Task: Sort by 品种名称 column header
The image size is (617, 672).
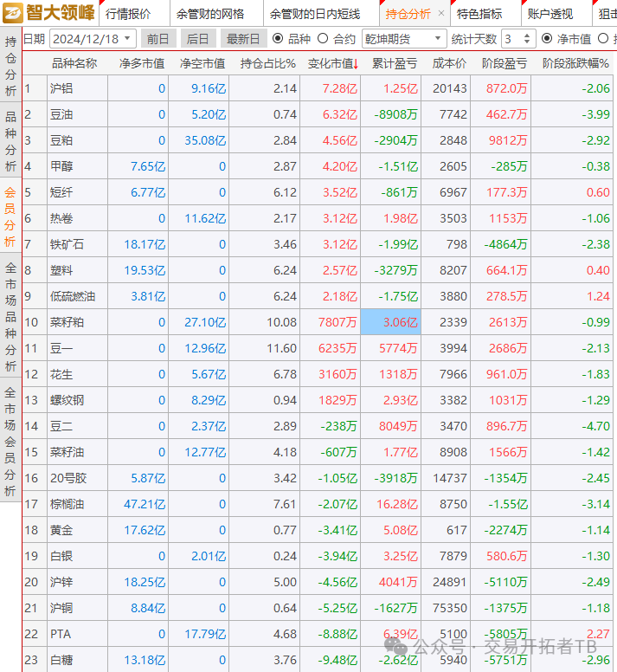Action: click(74, 63)
